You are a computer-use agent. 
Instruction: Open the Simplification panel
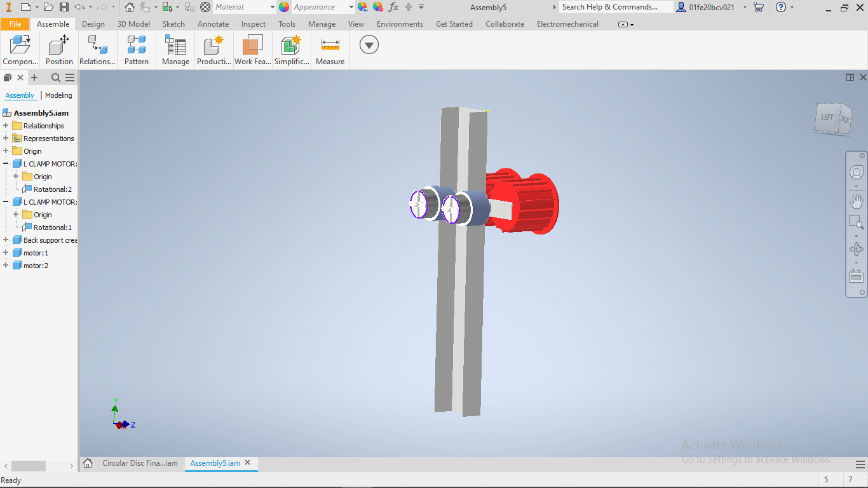(x=292, y=50)
